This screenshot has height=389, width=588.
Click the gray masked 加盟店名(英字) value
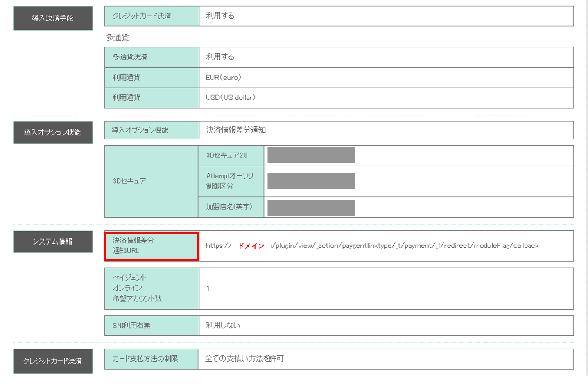pos(311,207)
